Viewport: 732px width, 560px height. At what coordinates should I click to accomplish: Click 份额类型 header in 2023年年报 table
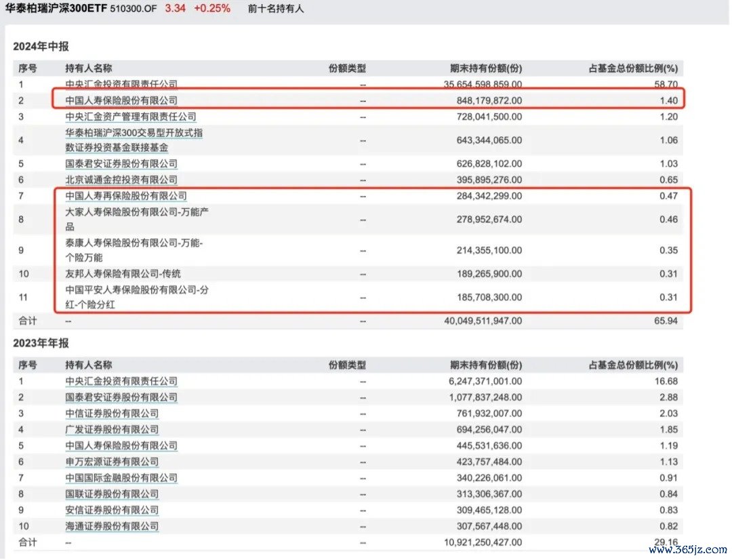(x=347, y=365)
